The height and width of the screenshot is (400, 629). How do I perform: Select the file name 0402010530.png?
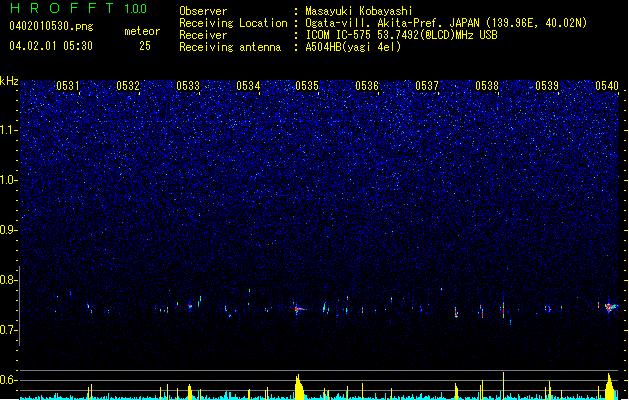pyautogui.click(x=51, y=26)
